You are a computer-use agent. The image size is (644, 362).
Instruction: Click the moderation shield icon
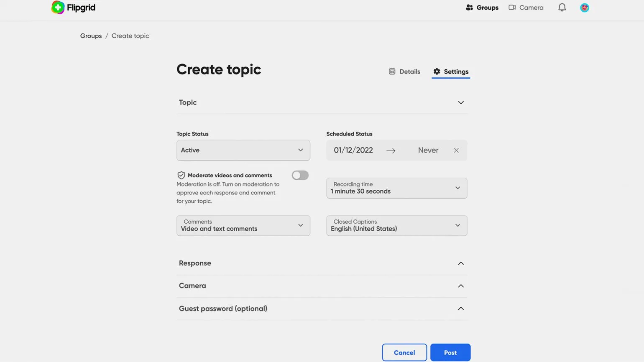pos(181,175)
